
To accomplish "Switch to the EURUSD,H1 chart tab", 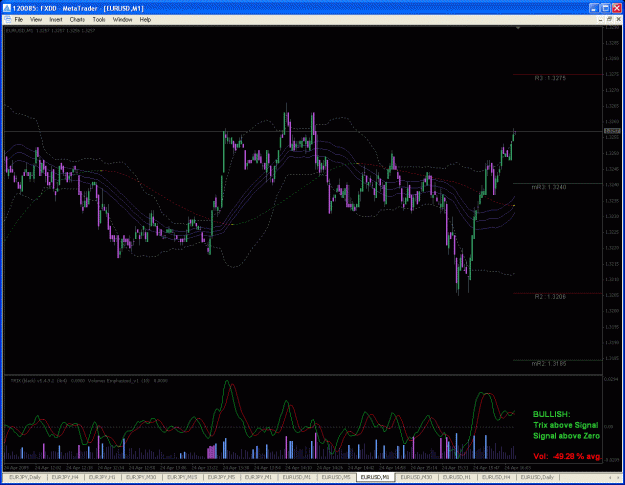I will (x=457, y=477).
